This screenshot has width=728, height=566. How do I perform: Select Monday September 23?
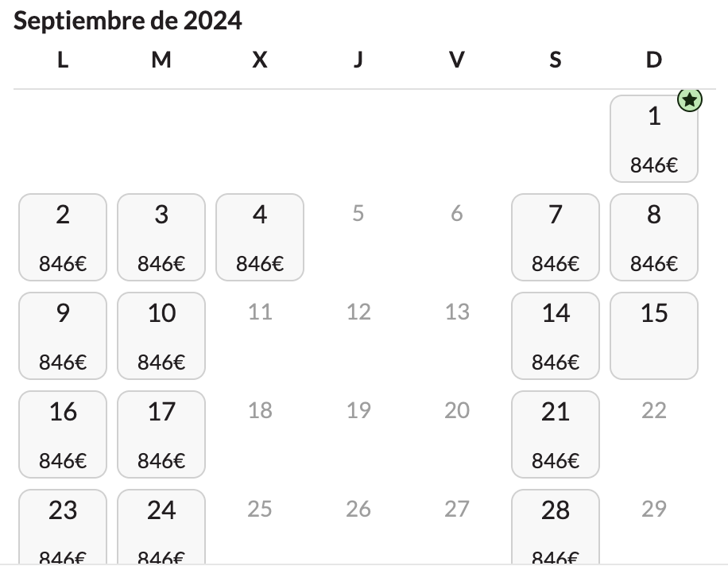63,528
